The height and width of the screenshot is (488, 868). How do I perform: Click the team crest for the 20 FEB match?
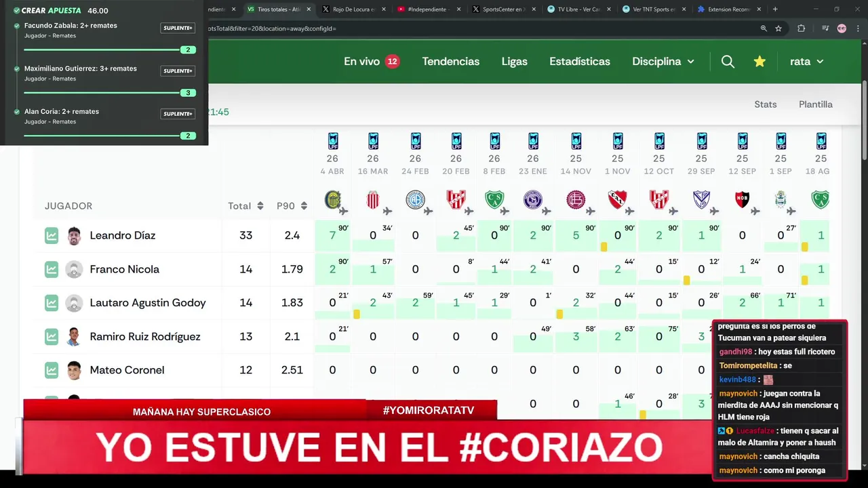tap(456, 199)
